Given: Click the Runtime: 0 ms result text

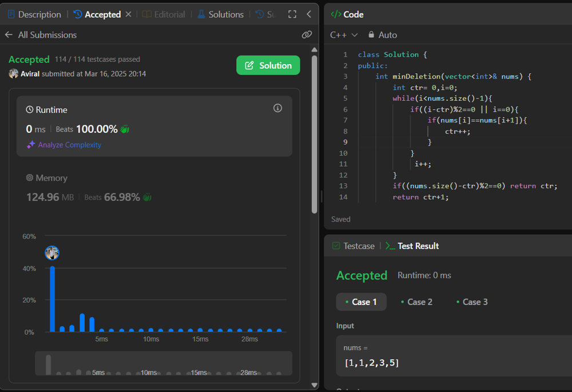Looking at the screenshot, I should 424,275.
